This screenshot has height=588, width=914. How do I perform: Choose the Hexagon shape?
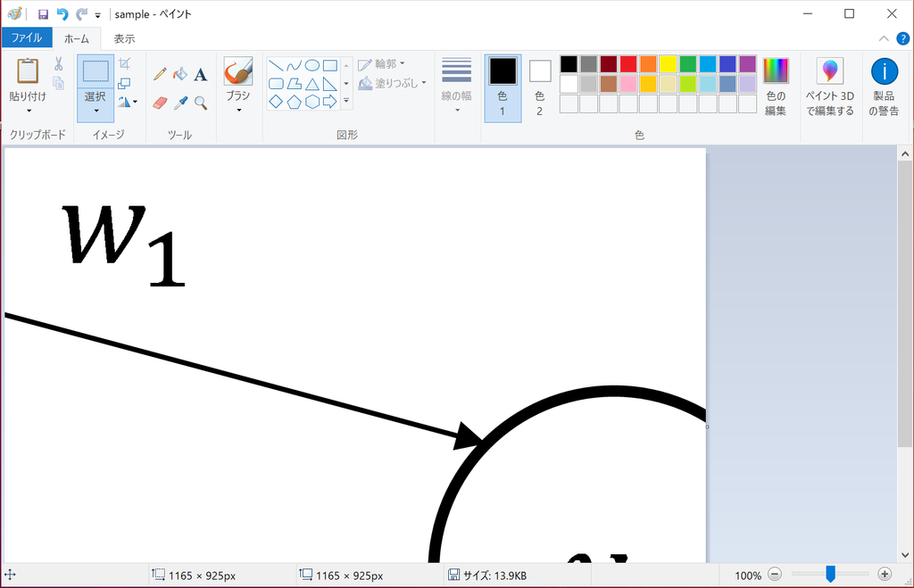(x=312, y=102)
